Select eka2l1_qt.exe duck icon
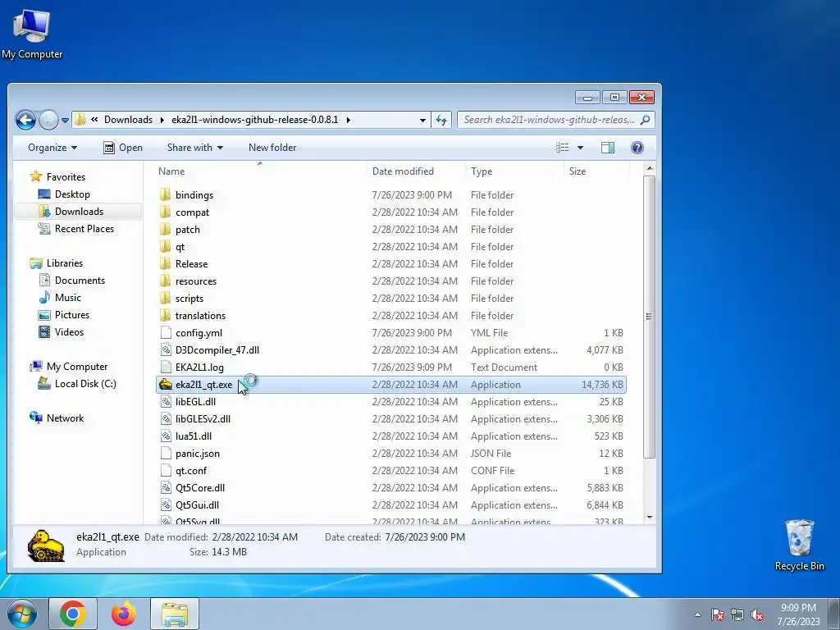Viewport: 840px width, 630px height. coord(166,384)
